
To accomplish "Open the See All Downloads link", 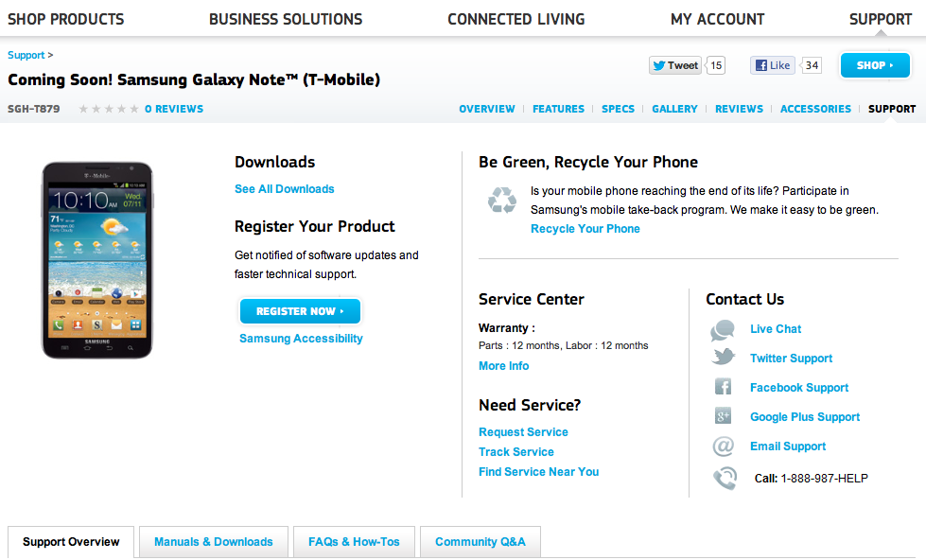I will coord(284,189).
